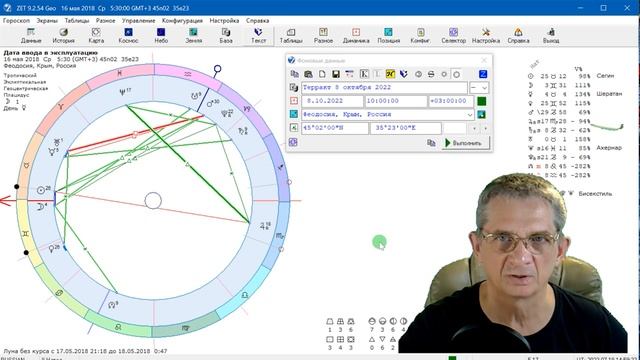Click the teal map button beside location field
Image resolution: width=640 pixels, height=360 pixels.
pos(482,115)
